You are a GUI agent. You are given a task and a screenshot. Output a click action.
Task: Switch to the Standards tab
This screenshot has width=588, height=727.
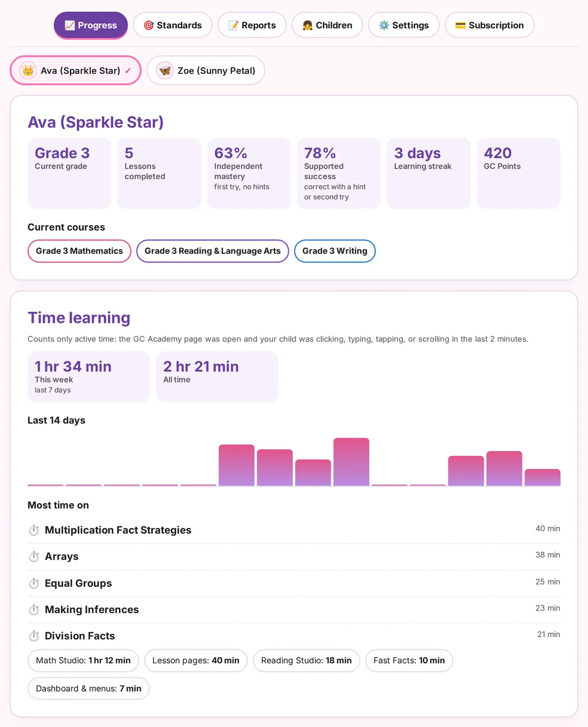(x=173, y=25)
